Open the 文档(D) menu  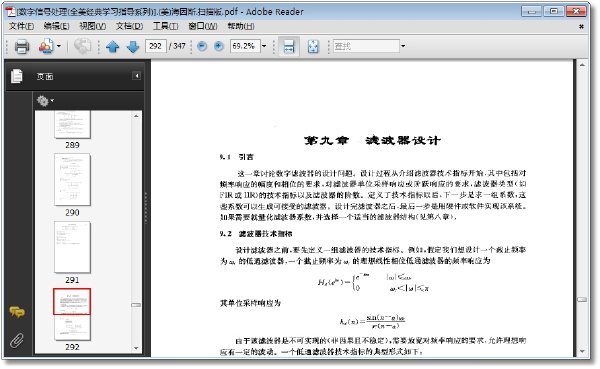[x=129, y=26]
